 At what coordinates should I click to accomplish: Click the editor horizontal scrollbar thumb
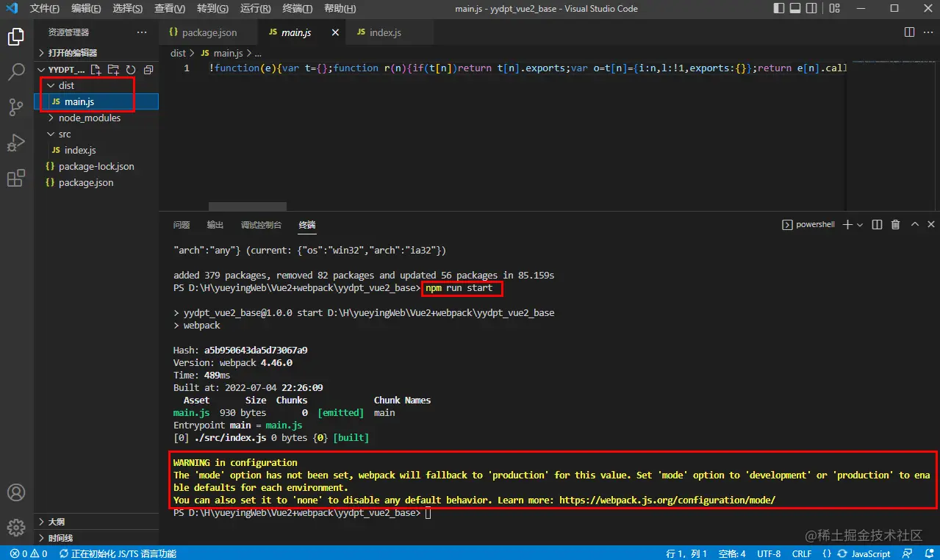[248, 207]
